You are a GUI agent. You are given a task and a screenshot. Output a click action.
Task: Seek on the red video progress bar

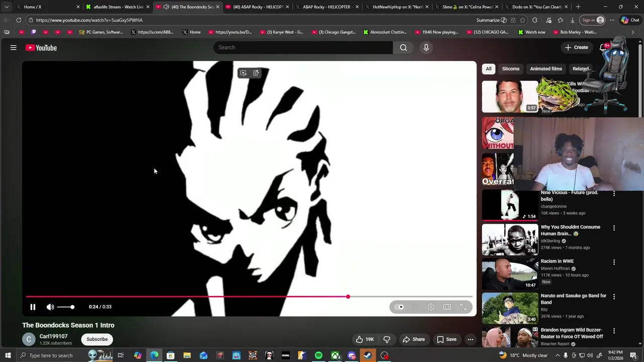(x=249, y=297)
